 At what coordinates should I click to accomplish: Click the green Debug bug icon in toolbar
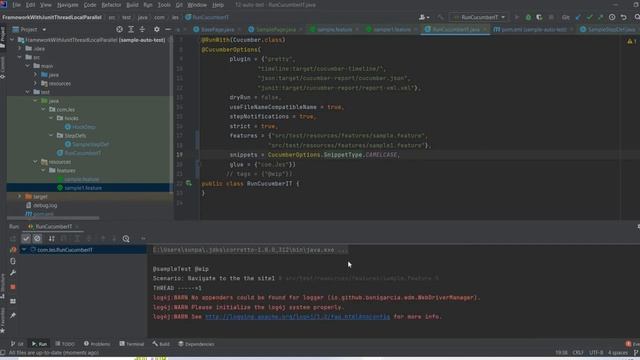tap(528, 17)
